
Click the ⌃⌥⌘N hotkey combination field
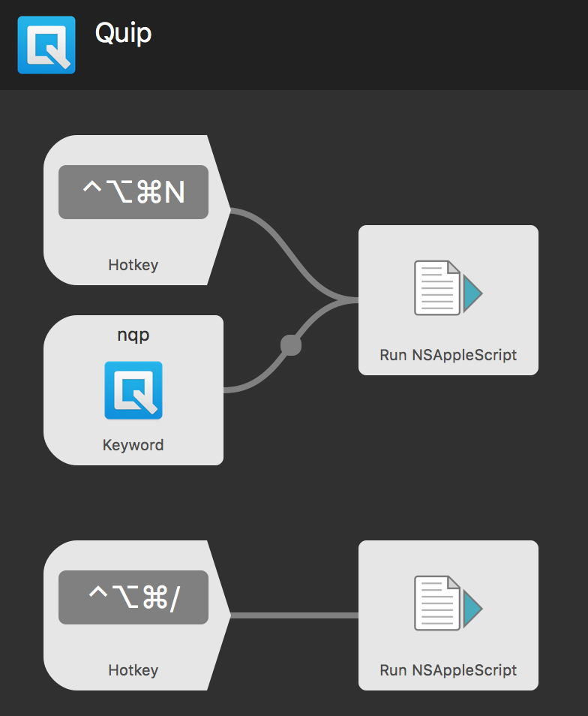(133, 192)
